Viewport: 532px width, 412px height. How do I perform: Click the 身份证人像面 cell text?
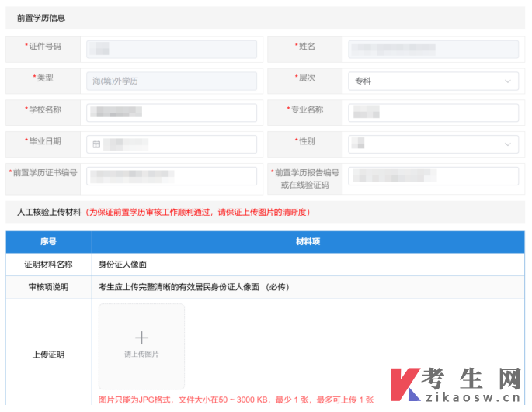coord(123,265)
